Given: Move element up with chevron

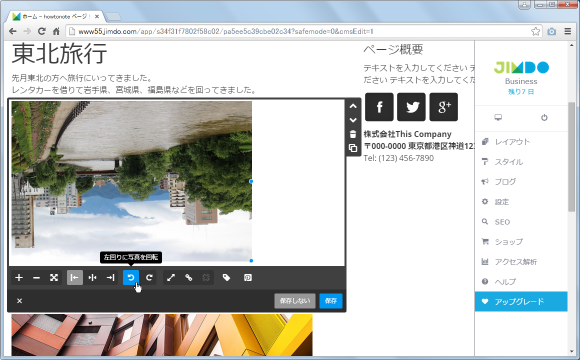Looking at the screenshot, I should click(x=353, y=106).
